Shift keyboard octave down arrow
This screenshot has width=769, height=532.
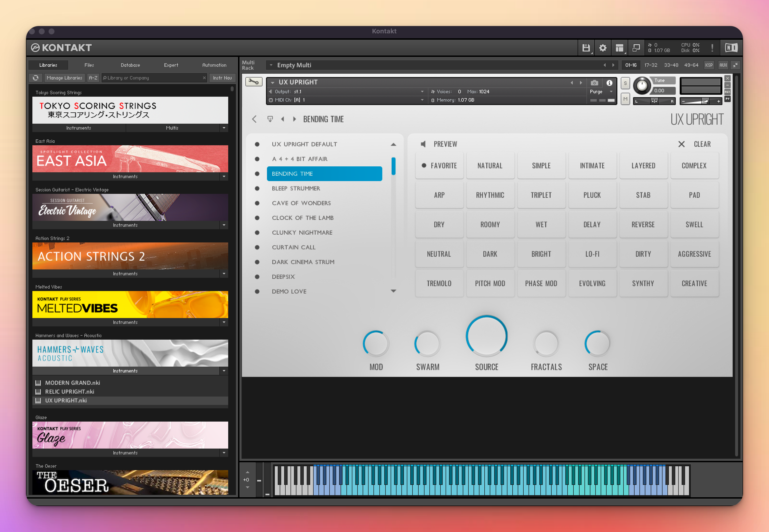coord(247,487)
